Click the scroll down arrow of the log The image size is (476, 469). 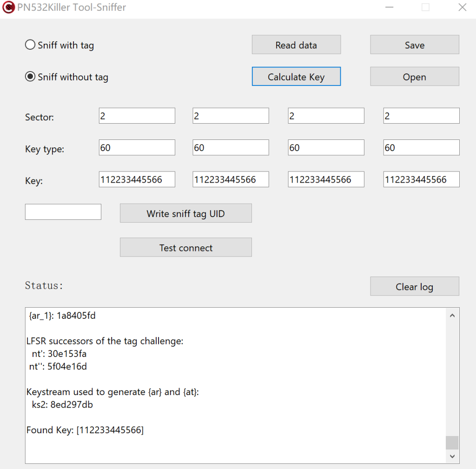click(452, 456)
